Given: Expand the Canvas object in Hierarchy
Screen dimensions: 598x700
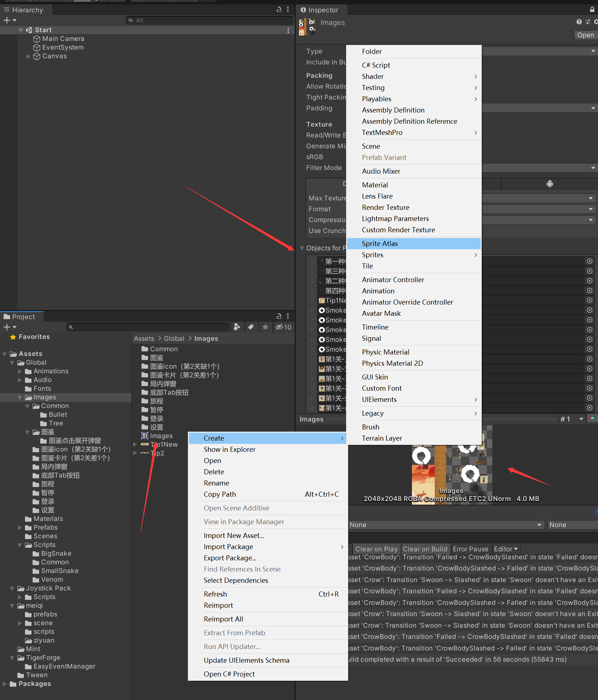Looking at the screenshot, I should 29,56.
